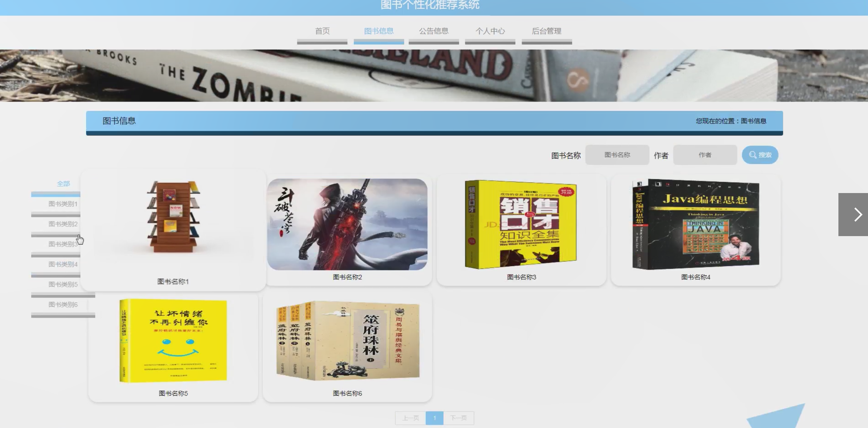
Task: Select 图书类别6 category in sidebar
Action: pyautogui.click(x=63, y=305)
